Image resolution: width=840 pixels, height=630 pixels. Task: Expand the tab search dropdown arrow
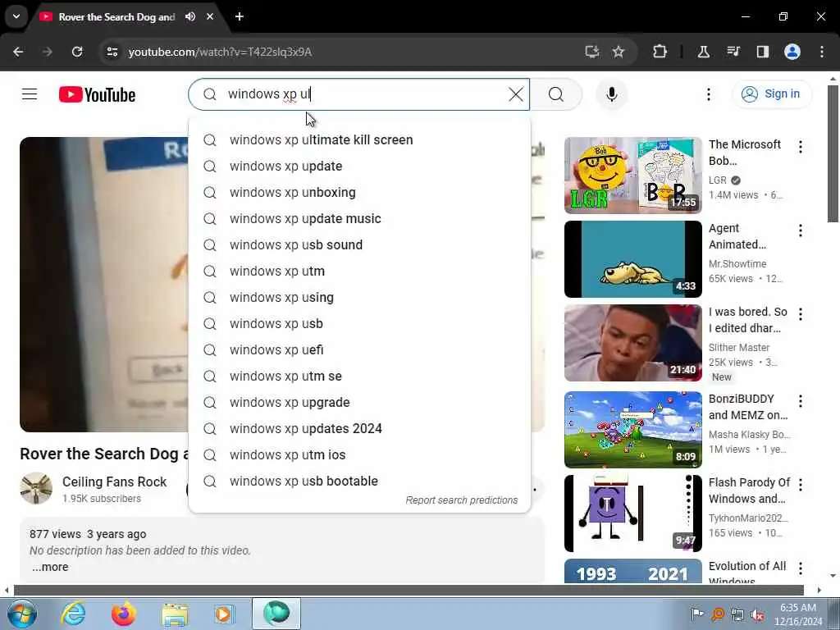click(16, 16)
